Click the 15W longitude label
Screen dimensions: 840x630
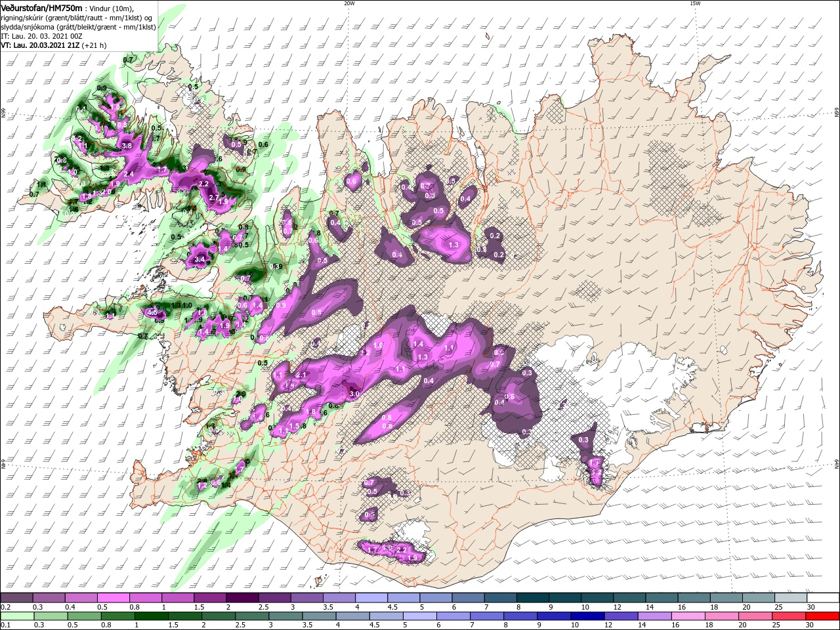coord(695,3)
